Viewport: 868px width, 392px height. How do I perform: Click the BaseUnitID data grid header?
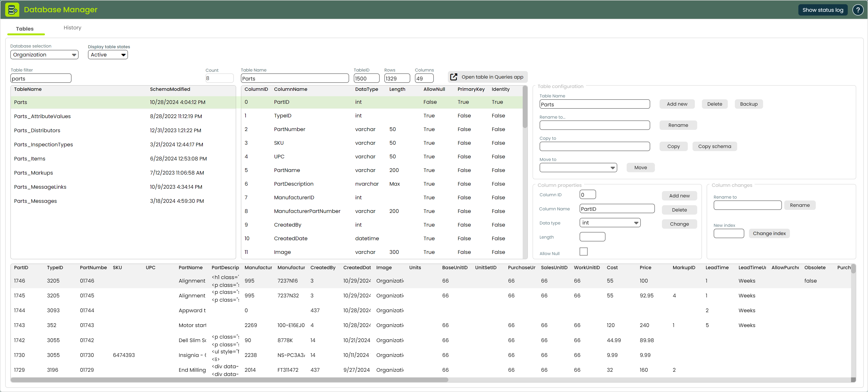click(x=455, y=268)
